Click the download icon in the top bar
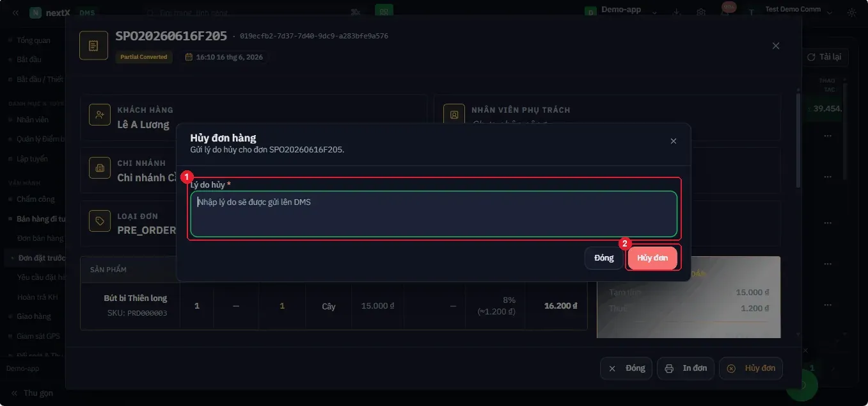Image resolution: width=868 pixels, height=406 pixels. pos(677,12)
